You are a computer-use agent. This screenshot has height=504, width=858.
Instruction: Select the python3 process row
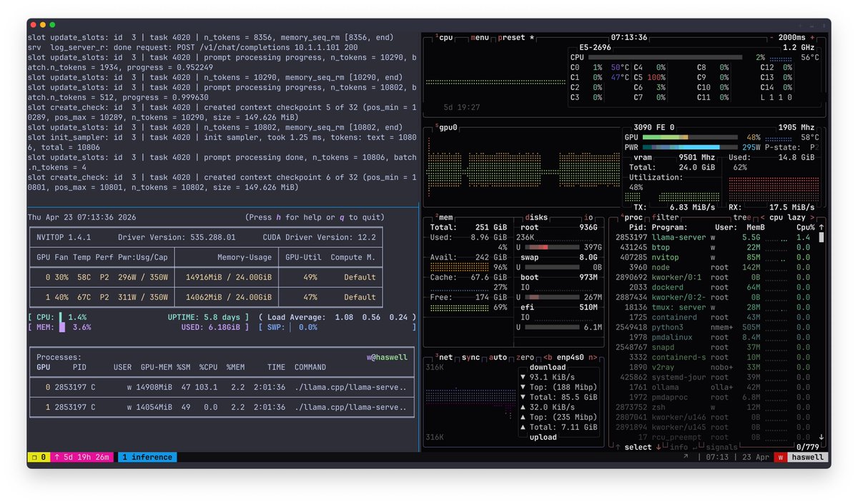[x=712, y=327]
